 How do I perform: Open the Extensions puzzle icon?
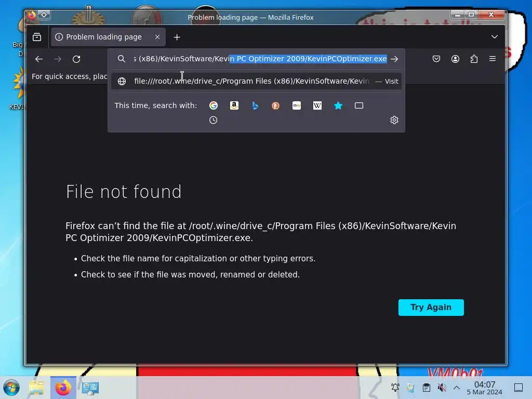coord(474,59)
